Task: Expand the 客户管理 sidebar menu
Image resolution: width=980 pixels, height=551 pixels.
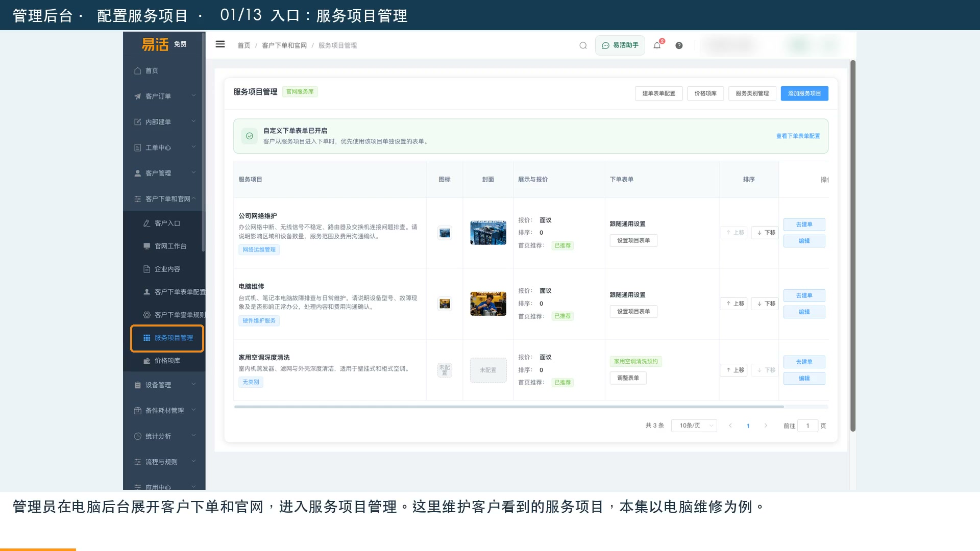Action: coord(164,173)
